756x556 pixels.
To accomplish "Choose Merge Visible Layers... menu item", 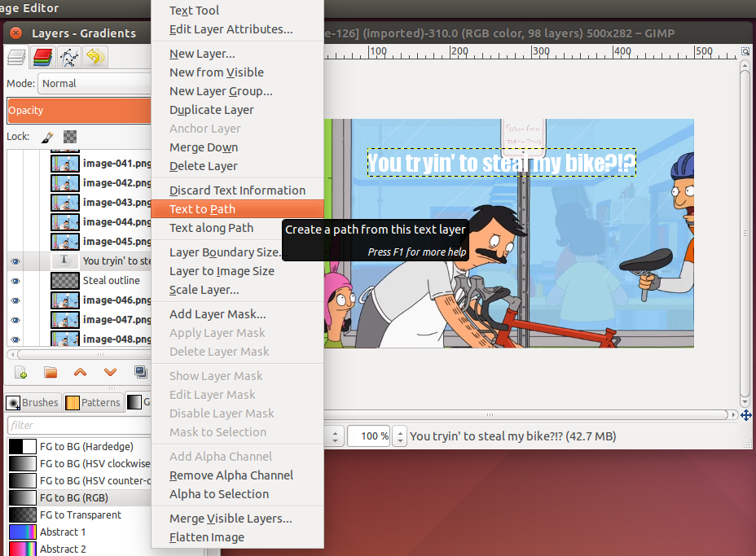I will 237,519.
